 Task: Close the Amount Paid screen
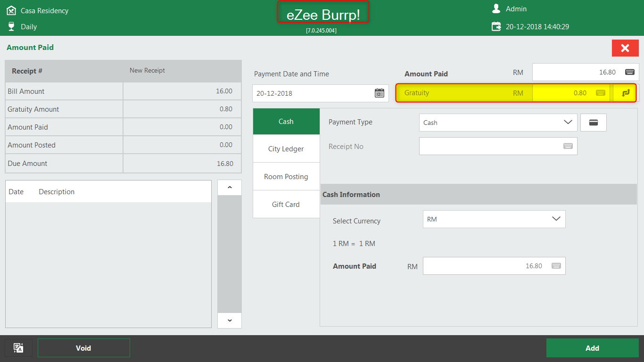click(625, 48)
